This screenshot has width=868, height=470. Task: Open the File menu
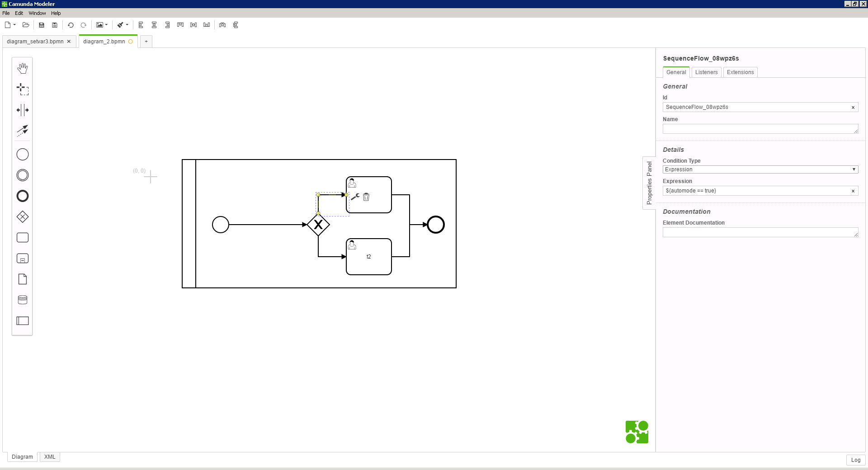6,13
